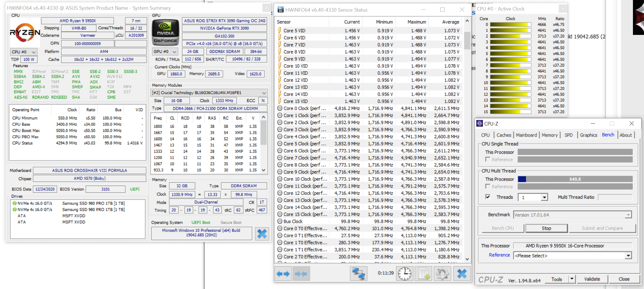This screenshot has width=644, height=289.
Task: Click Core 15 clock bar in Active Clock
Action: tap(510, 112)
